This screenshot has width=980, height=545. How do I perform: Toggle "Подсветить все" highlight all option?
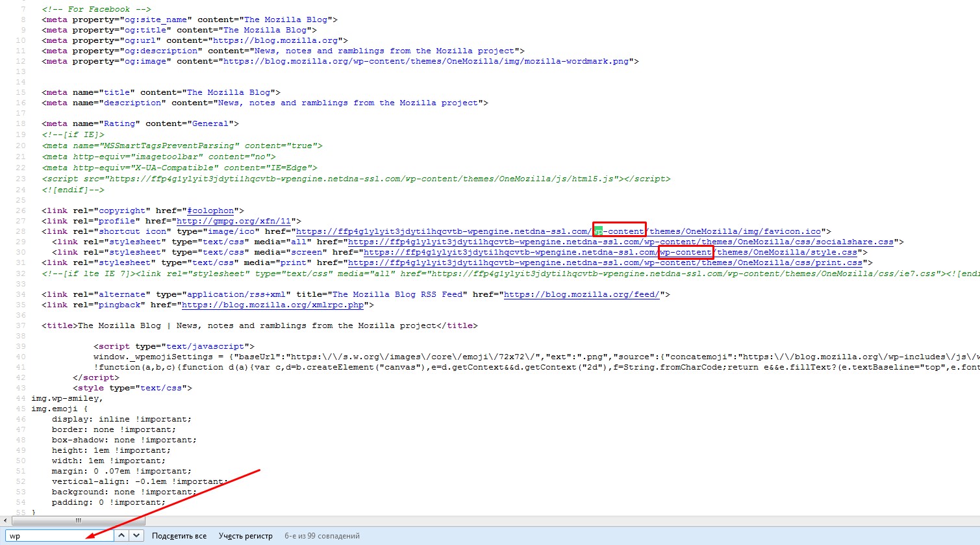click(x=179, y=536)
